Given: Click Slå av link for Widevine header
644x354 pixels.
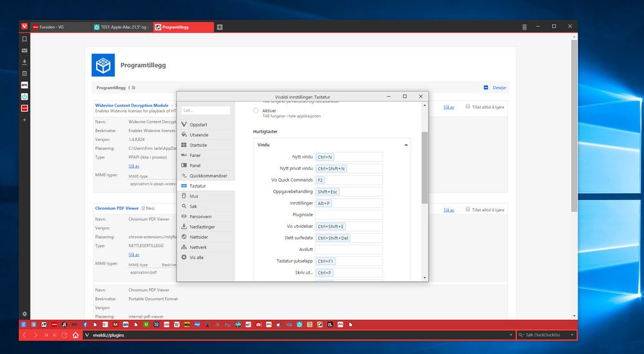Looking at the screenshot, I should pos(448,107).
